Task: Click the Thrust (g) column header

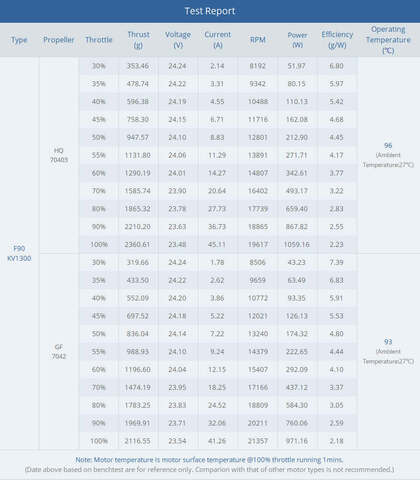Action: pyautogui.click(x=138, y=40)
